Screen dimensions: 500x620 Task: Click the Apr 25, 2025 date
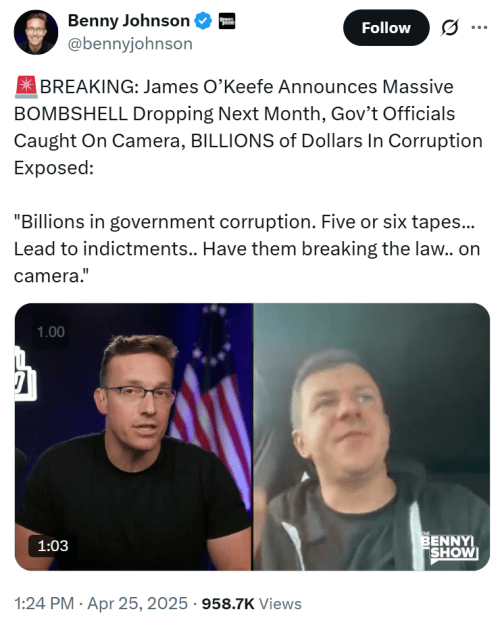[137, 603]
